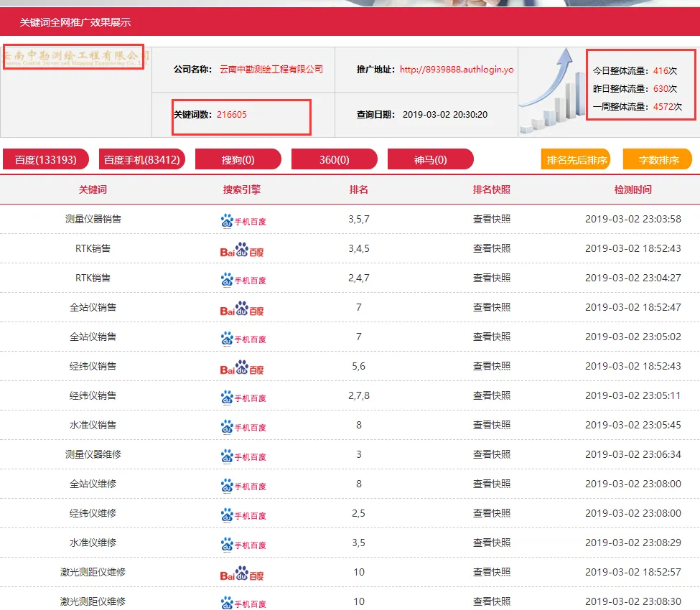Click the company name link 云南中勘测绘工程有限公司

click(x=271, y=70)
